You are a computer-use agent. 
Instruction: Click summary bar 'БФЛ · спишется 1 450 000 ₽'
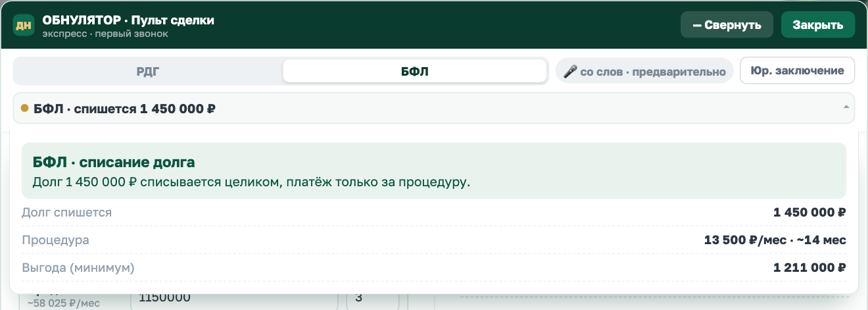(434, 108)
